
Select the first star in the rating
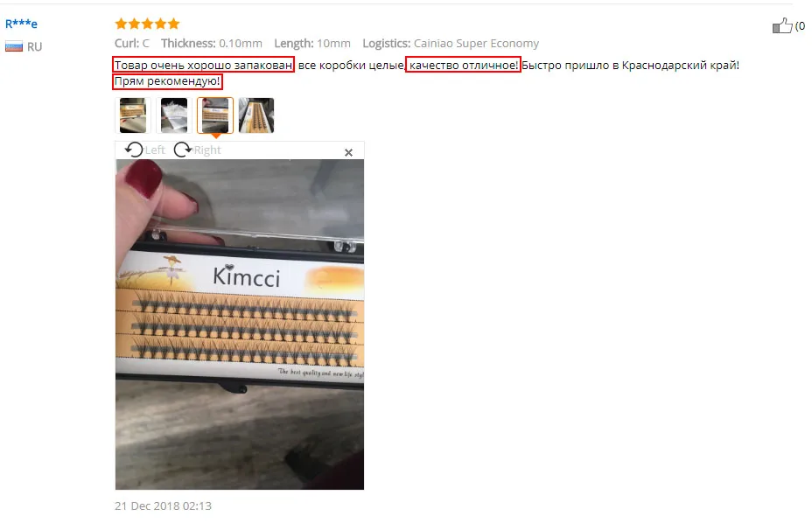(121, 24)
